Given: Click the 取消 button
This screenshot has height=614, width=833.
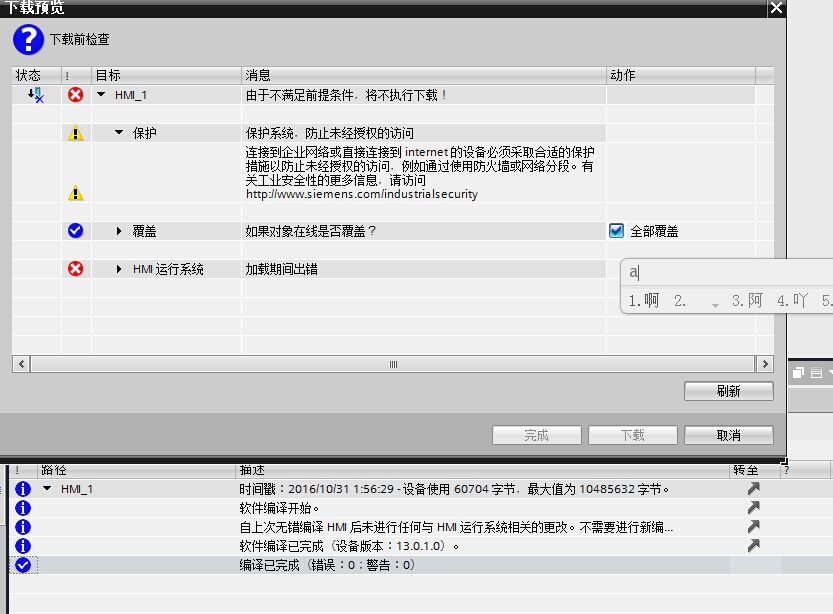Looking at the screenshot, I should 728,436.
